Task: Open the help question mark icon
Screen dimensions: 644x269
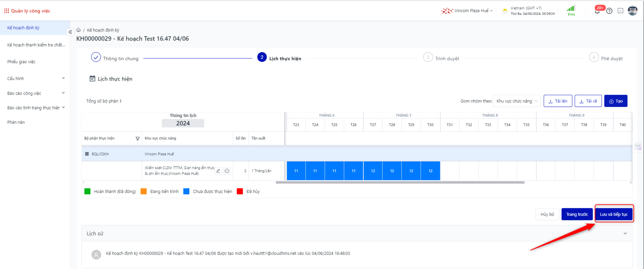Action: (609, 11)
